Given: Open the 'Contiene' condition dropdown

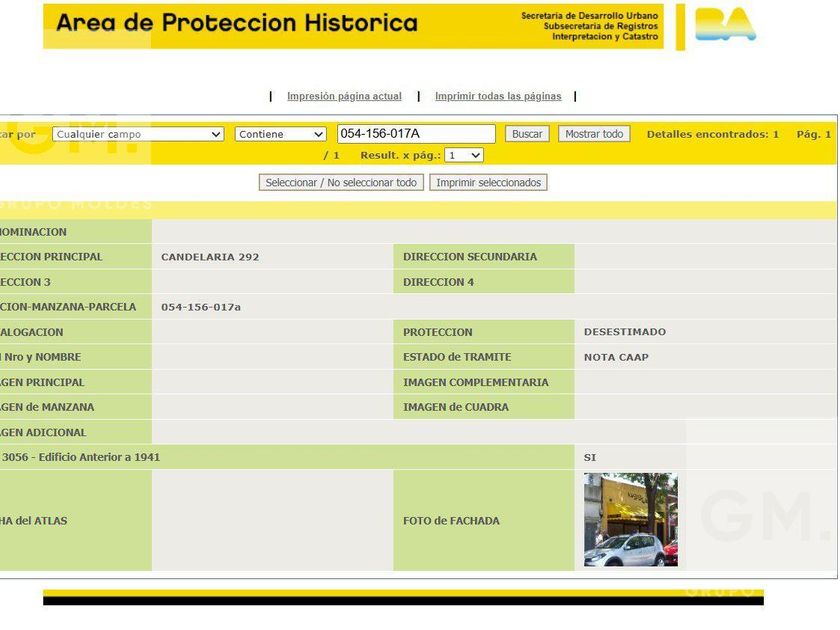Looking at the screenshot, I should click(281, 134).
